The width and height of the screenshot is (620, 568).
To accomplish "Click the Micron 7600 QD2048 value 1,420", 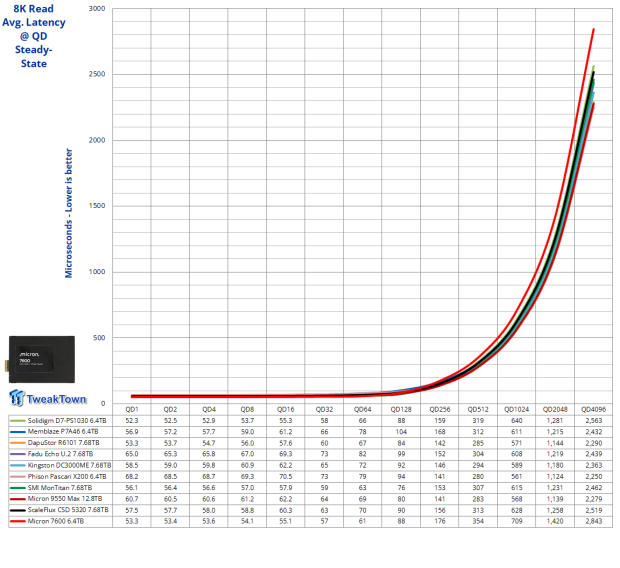I will pyautogui.click(x=555, y=521).
